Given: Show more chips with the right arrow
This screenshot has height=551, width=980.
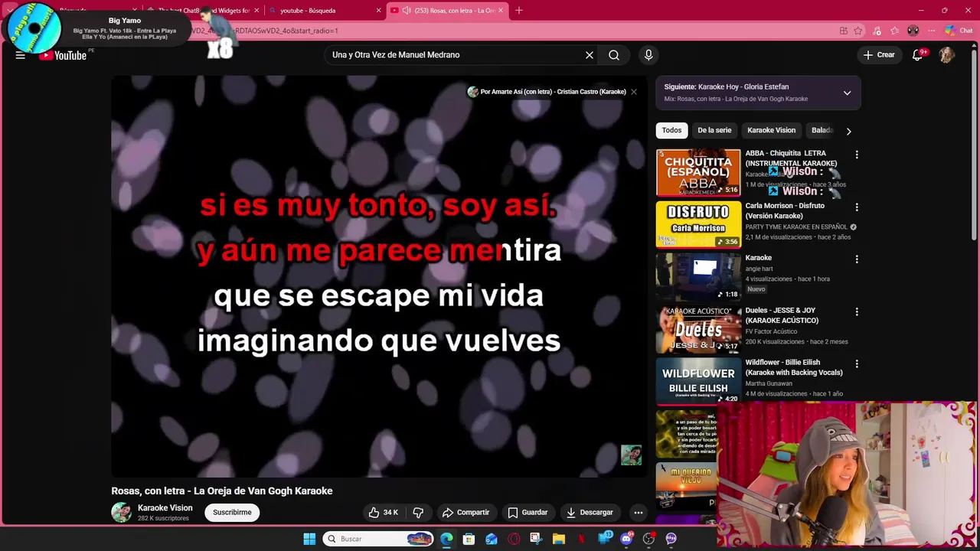Looking at the screenshot, I should (x=848, y=131).
